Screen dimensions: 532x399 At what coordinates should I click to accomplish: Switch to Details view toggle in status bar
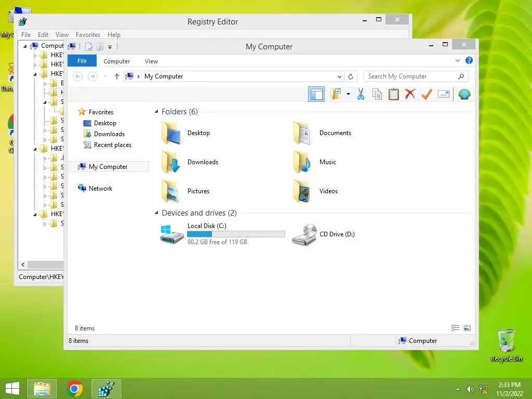click(455, 328)
